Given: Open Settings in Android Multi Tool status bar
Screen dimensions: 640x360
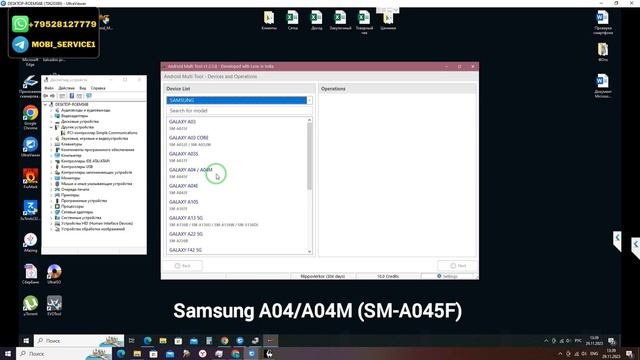Looking at the screenshot, I should (x=447, y=276).
